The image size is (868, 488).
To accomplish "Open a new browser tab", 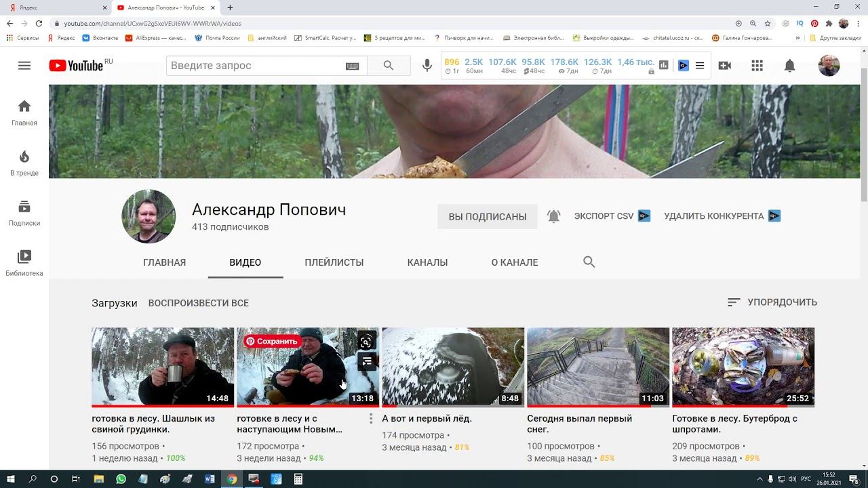I will 230,7.
